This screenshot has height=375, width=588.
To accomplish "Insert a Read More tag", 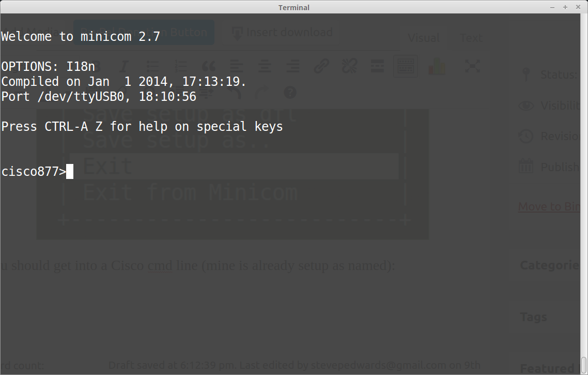I will pyautogui.click(x=377, y=66).
